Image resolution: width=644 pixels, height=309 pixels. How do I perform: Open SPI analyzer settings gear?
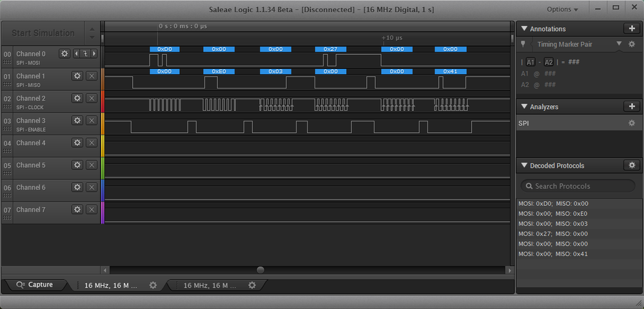[632, 123]
